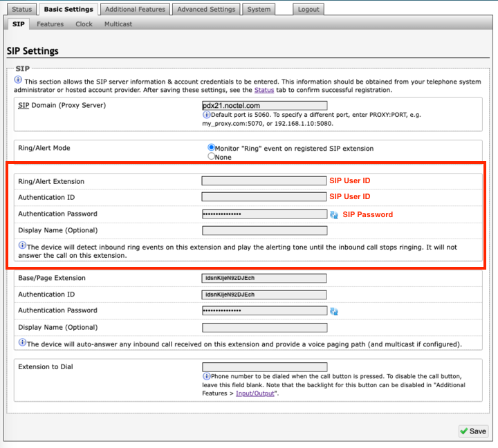Image resolution: width=498 pixels, height=448 pixels.
Task: Click info icon beside auto-answer description
Action: [x=22, y=343]
